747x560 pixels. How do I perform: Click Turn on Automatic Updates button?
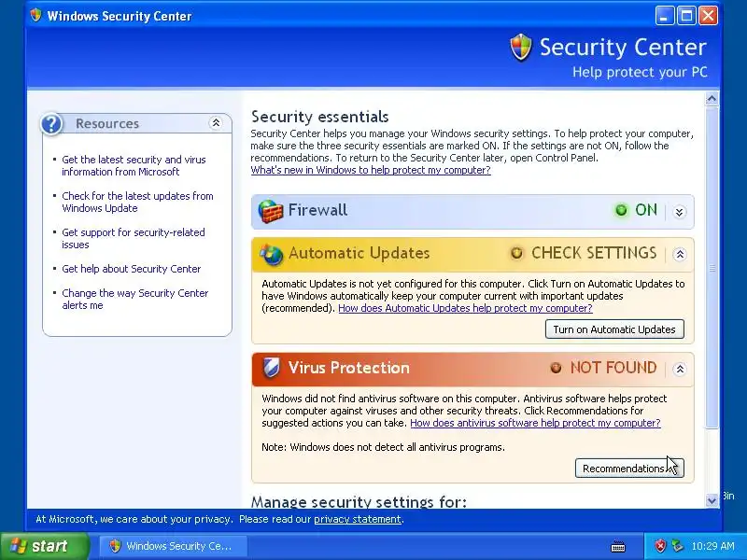(614, 329)
